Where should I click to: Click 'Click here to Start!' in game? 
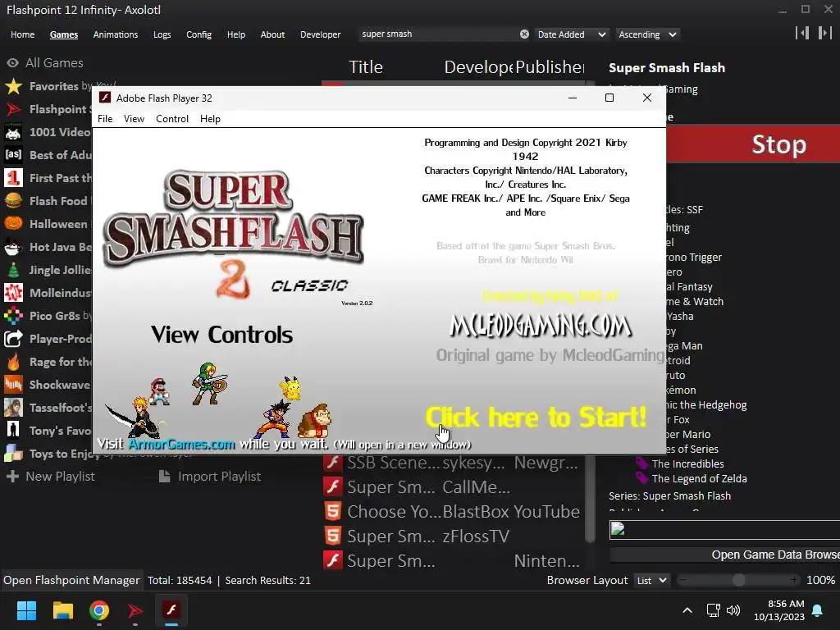pyautogui.click(x=536, y=418)
